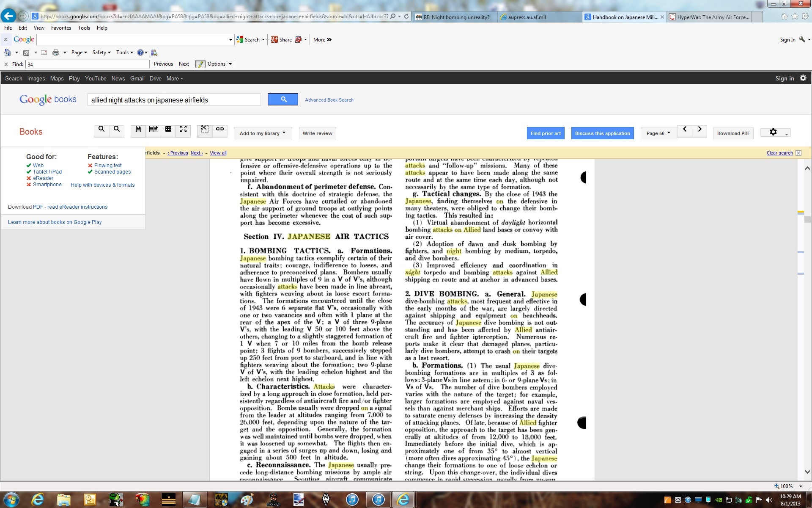Click the Google Books zoom out magnifier

point(117,130)
